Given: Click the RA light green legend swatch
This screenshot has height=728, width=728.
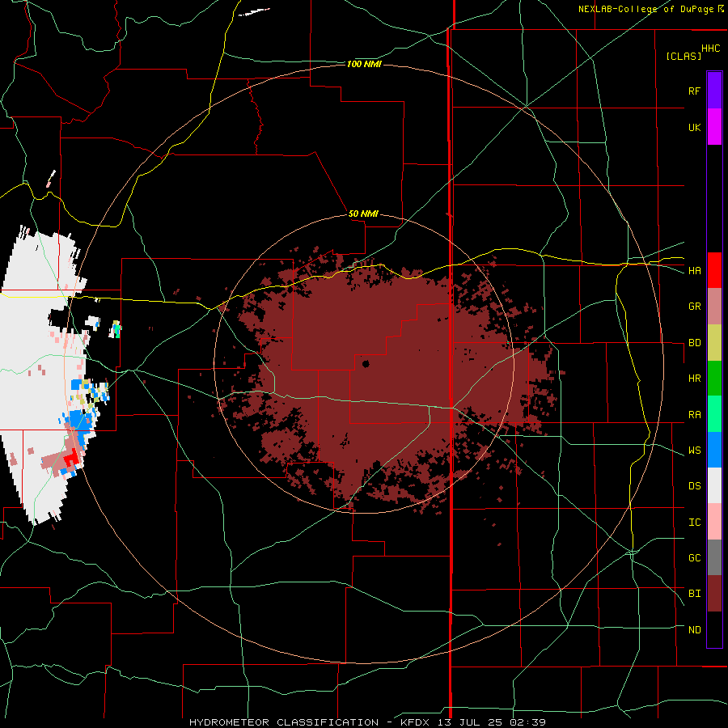Looking at the screenshot, I should [x=714, y=414].
